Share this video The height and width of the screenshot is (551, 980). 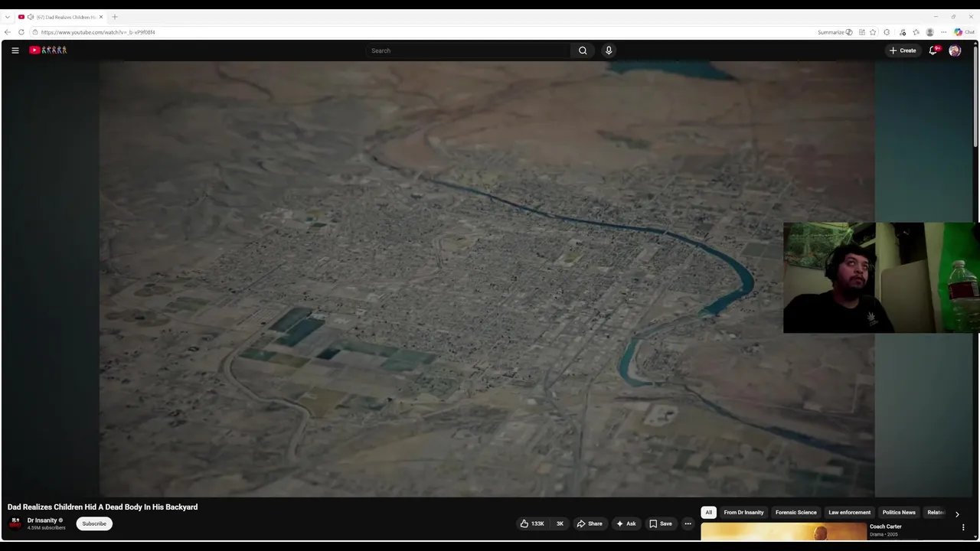(590, 523)
